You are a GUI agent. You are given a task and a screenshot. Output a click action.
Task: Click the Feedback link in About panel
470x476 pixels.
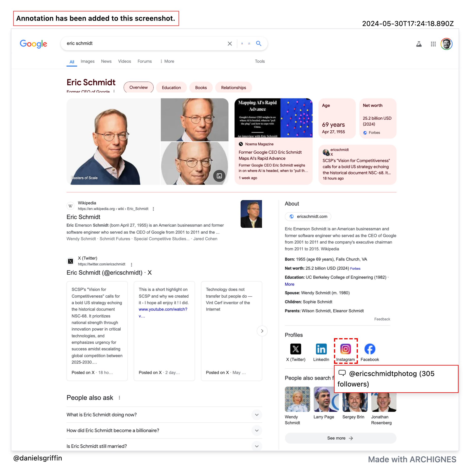tap(382, 319)
